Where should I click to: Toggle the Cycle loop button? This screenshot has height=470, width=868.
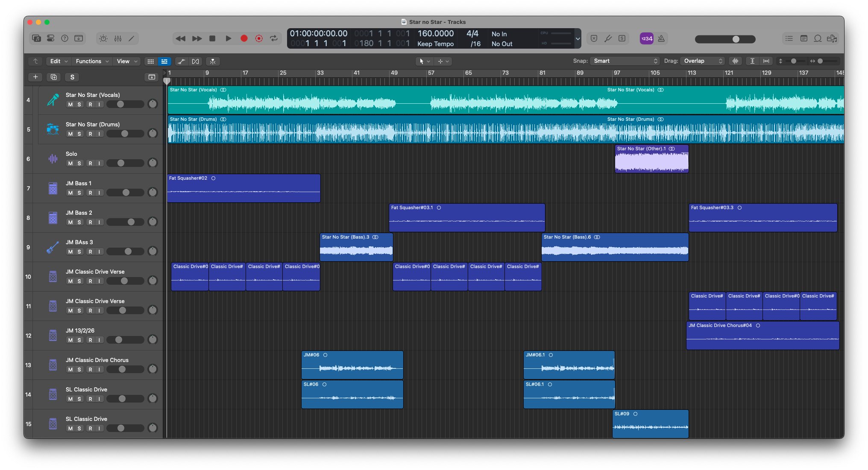(274, 38)
